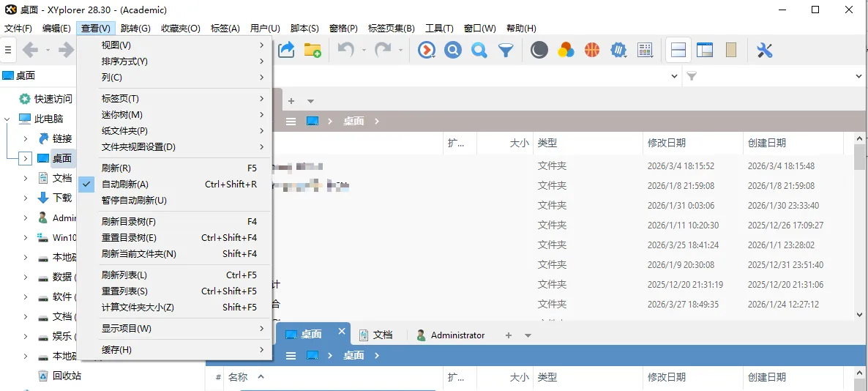Toggle dark mode moon icon
Image resolution: width=868 pixels, height=391 pixels.
[x=539, y=50]
